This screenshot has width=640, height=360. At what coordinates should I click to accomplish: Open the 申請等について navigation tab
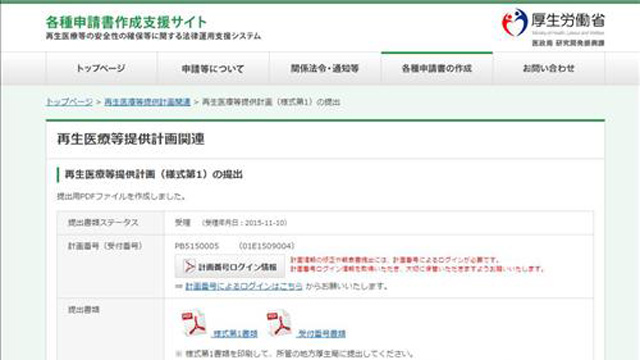coord(213,69)
